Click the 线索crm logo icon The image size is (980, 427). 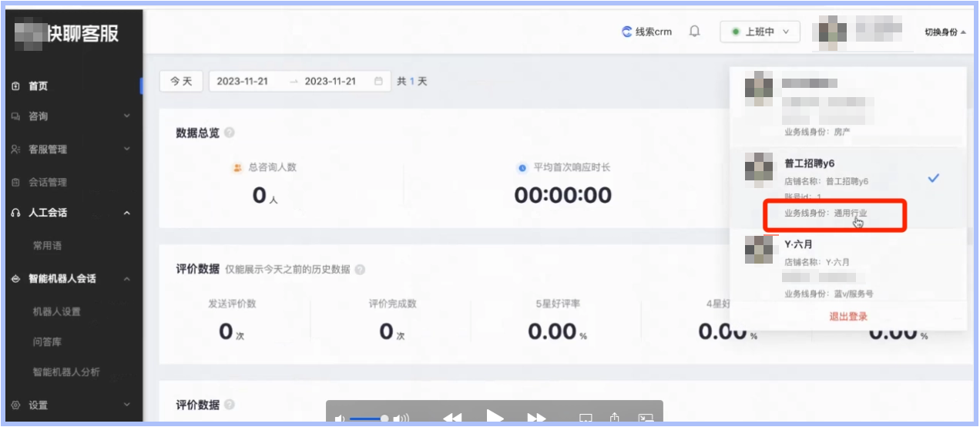point(627,32)
